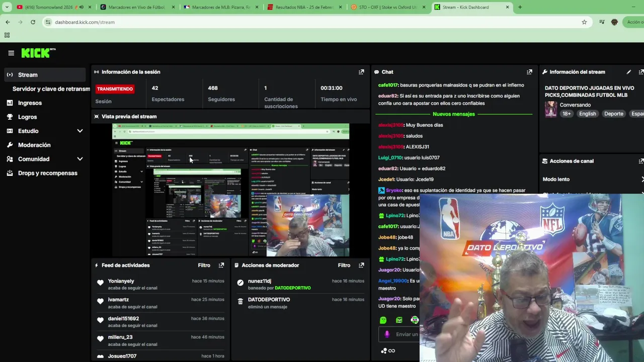This screenshot has height=362, width=644.
Task: Switch to Resultados NBA tab
Action: (x=304, y=7)
